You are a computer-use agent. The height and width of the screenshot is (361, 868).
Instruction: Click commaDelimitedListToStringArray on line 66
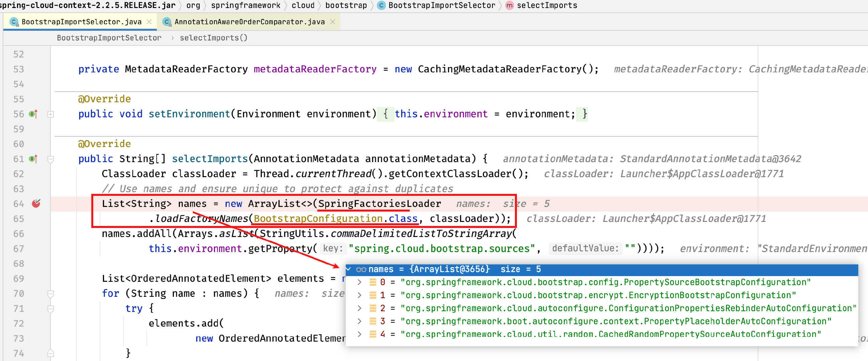click(421, 234)
